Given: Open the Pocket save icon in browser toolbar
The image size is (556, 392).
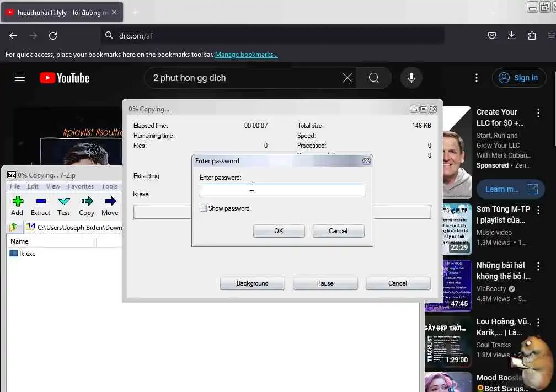Looking at the screenshot, I should click(492, 35).
